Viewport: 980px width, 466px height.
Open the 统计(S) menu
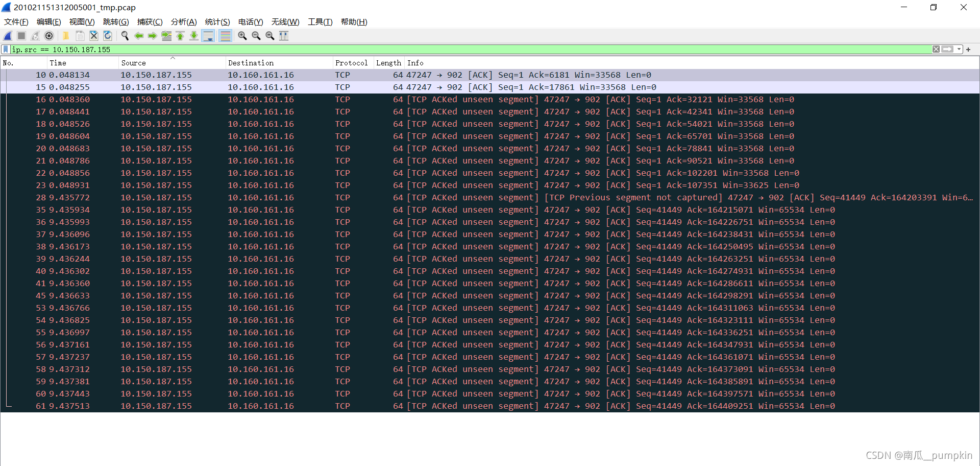217,22
